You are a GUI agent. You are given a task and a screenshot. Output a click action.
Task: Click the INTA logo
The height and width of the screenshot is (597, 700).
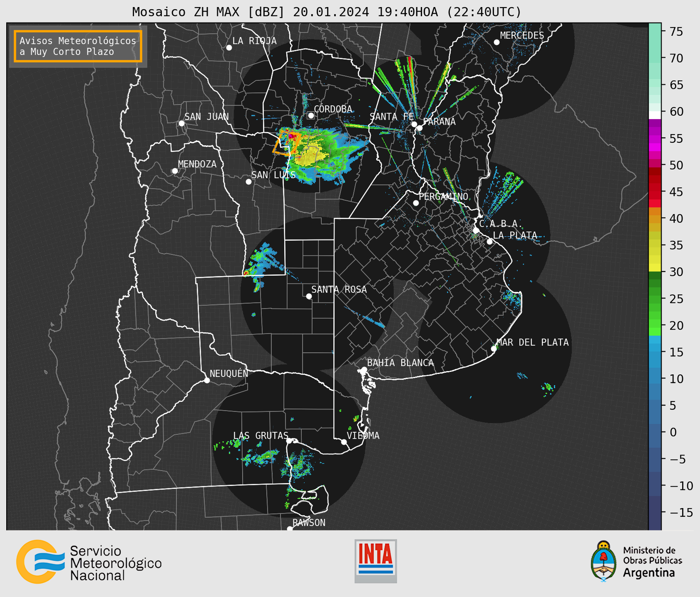coord(376,561)
